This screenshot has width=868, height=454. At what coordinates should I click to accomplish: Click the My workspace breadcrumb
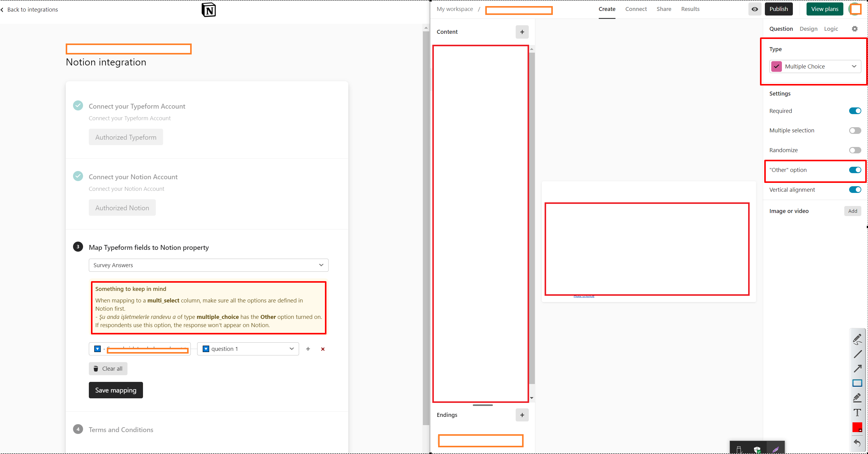[x=455, y=9]
